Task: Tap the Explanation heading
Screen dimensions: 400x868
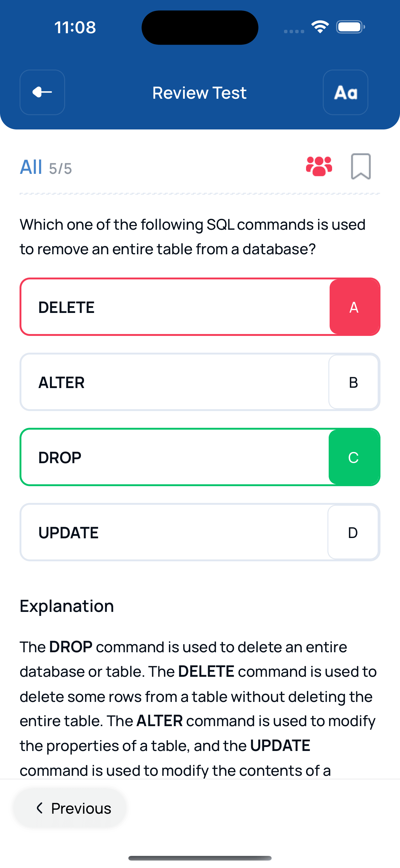Action: pyautogui.click(x=67, y=606)
